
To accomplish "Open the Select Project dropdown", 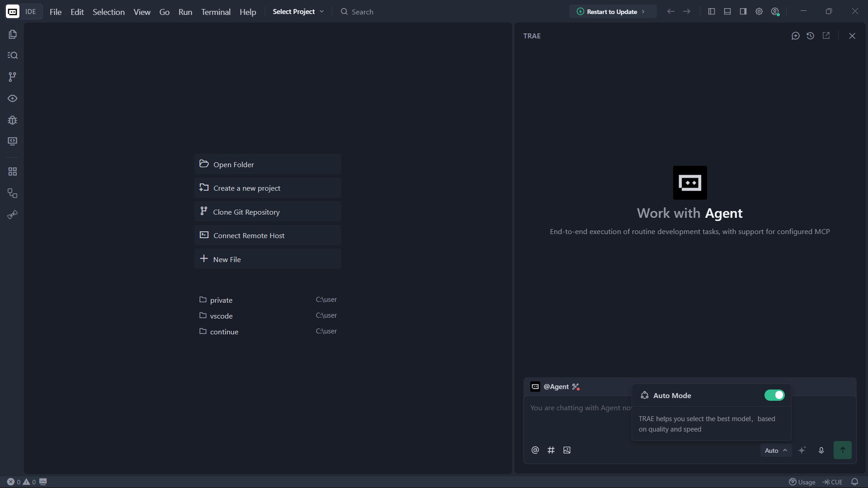I will [x=298, y=12].
